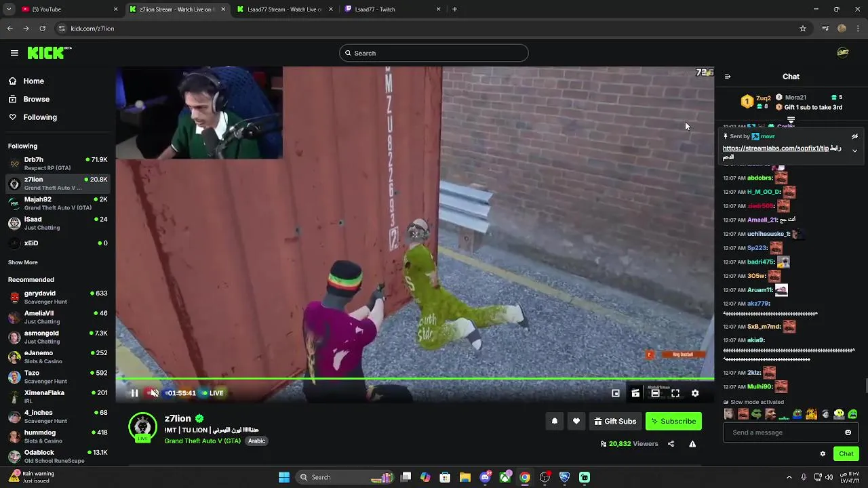This screenshot has width=868, height=488.
Task: Open XimenaFlaka recommended channel
Action: click(x=58, y=396)
